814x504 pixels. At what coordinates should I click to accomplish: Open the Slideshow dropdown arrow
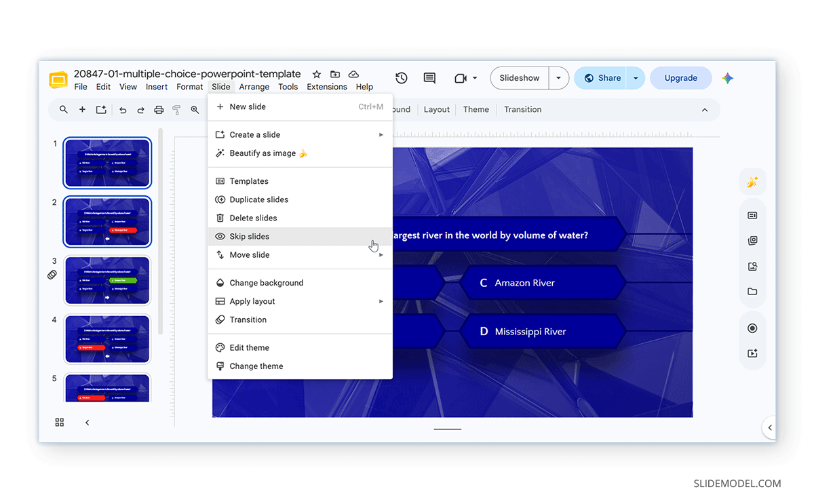[558, 78]
